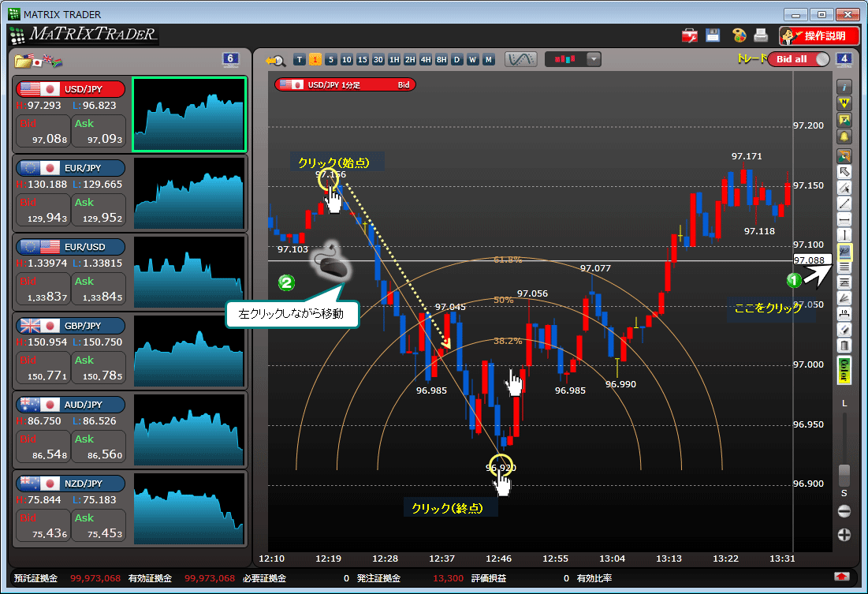The image size is (868, 594).
Task: Switch to the W weekly timeframe
Action: (x=473, y=60)
